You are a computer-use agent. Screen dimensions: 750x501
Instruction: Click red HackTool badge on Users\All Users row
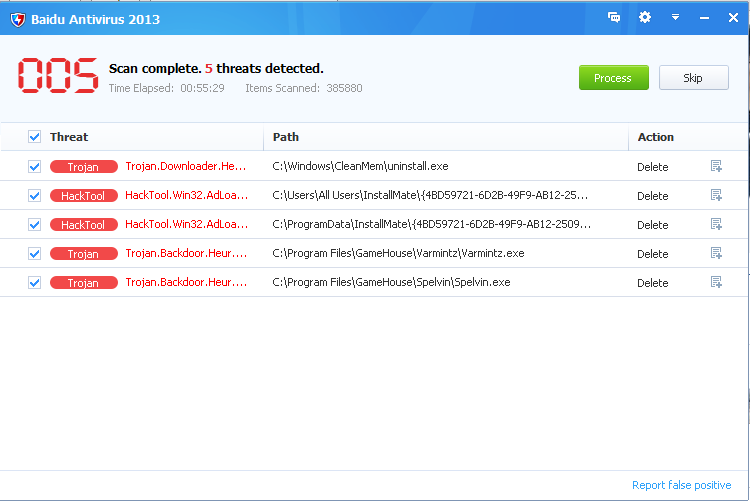(84, 196)
